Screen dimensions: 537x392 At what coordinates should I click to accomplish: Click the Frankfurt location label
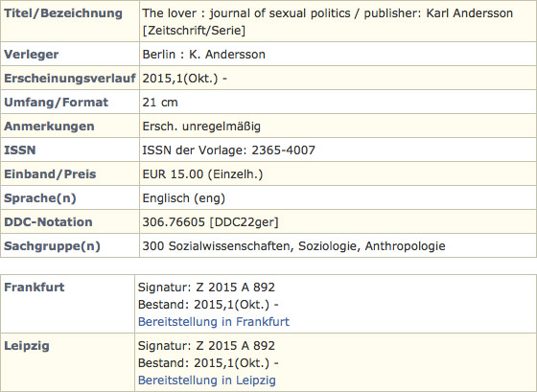tap(35, 288)
